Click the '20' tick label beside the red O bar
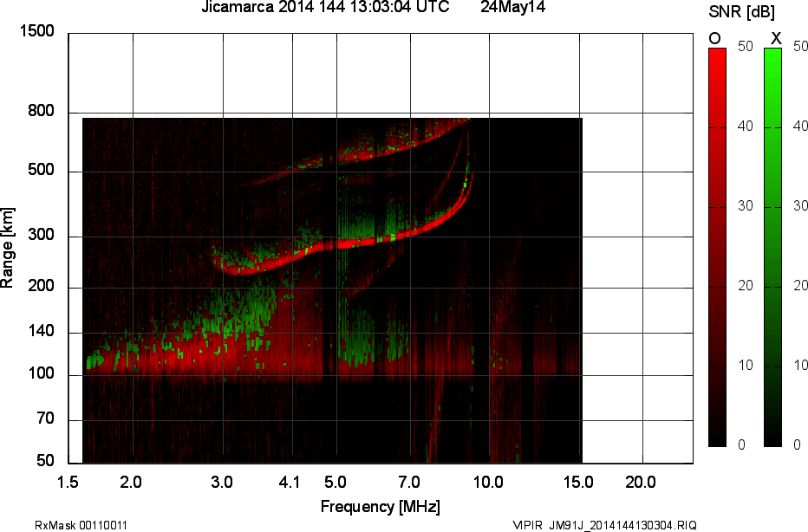Screen dimensions: 808x532 pyautogui.click(x=745, y=286)
